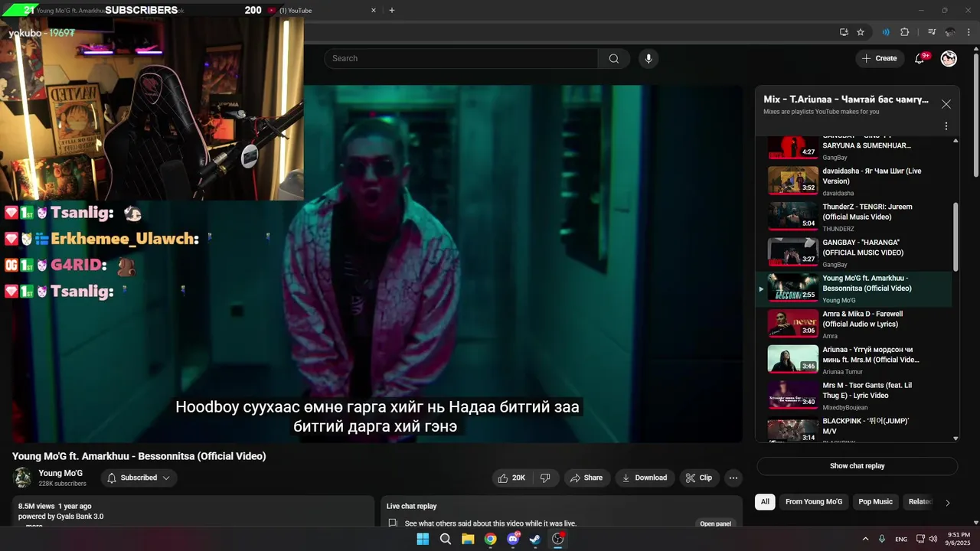Click the Clip button

699,478
